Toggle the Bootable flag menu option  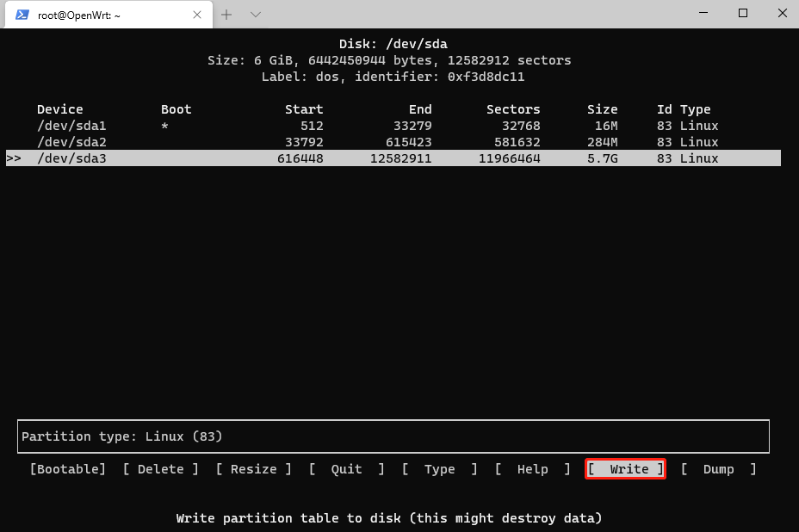(68, 469)
